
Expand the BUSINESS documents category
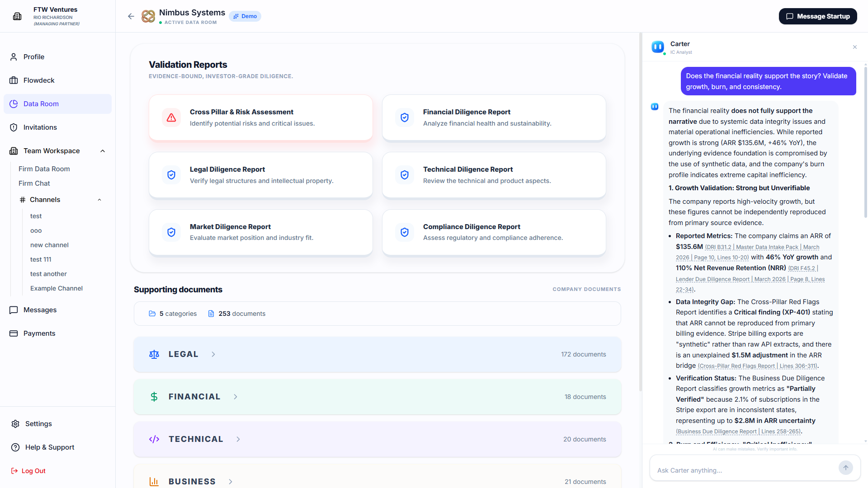tap(231, 482)
